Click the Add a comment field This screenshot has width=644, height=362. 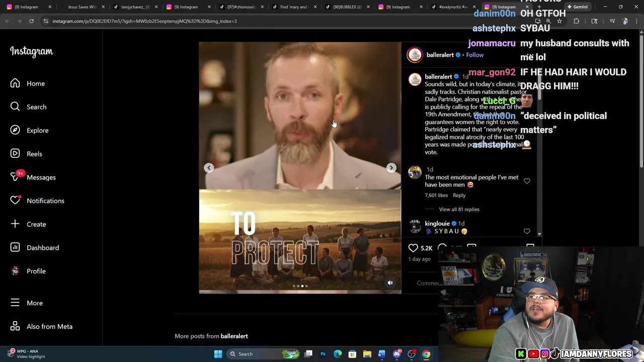click(x=428, y=283)
